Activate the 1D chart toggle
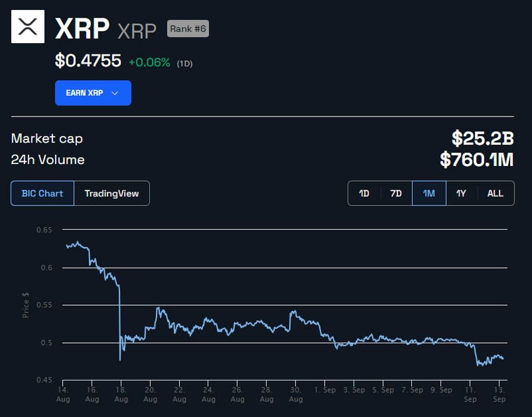The image size is (532, 417). [364, 193]
